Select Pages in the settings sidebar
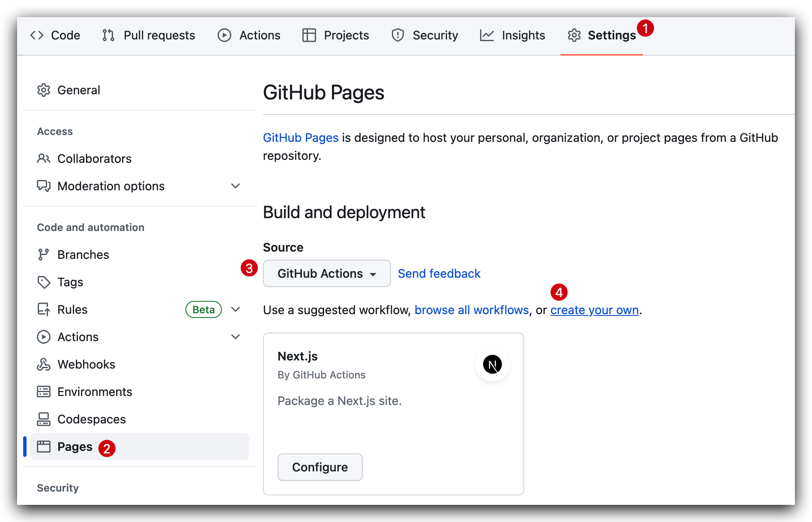 (75, 447)
